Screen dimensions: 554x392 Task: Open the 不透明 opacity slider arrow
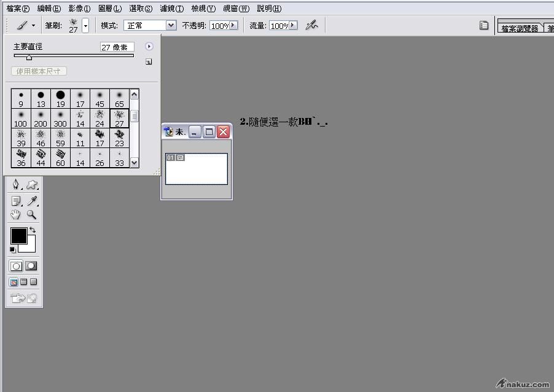click(233, 25)
